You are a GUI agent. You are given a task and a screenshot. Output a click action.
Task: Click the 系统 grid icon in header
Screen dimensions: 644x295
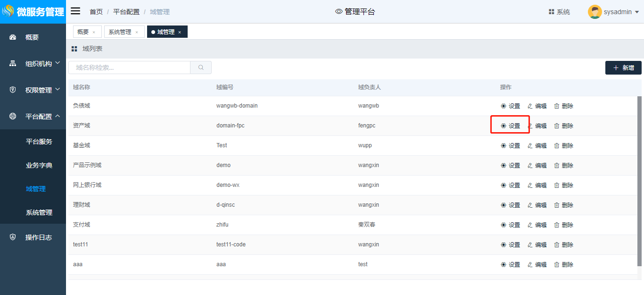551,12
